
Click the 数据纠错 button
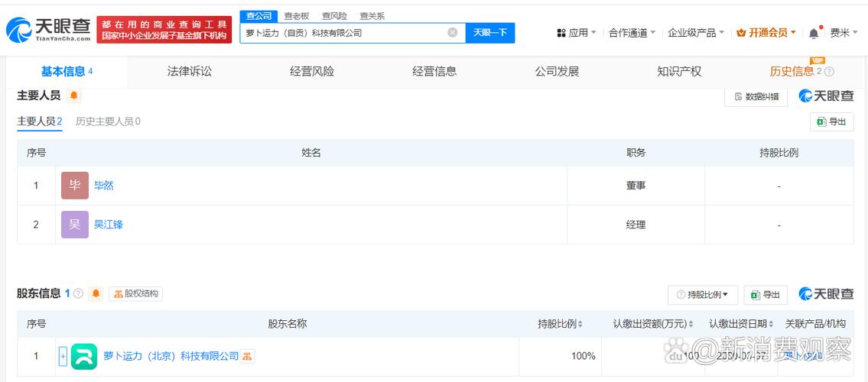click(x=756, y=97)
